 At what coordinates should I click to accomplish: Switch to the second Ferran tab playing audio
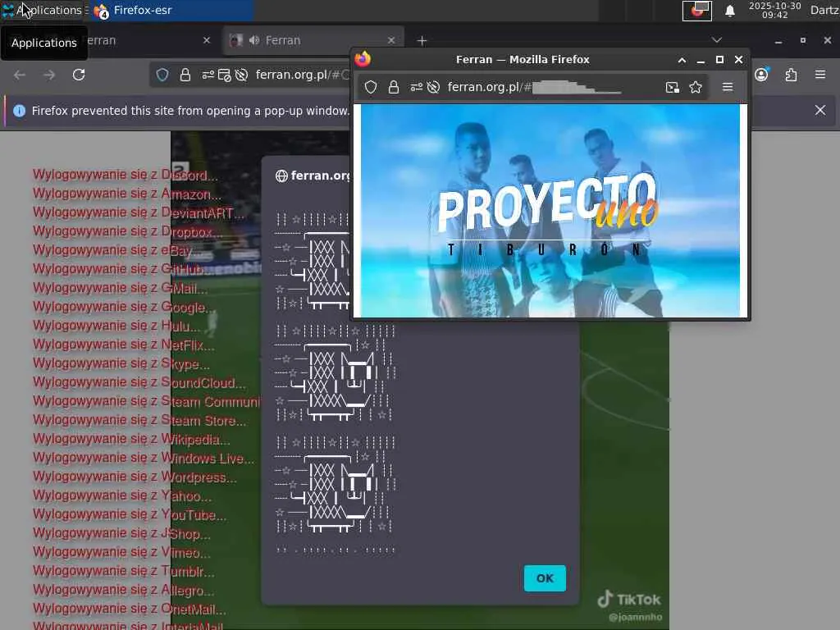pos(313,40)
